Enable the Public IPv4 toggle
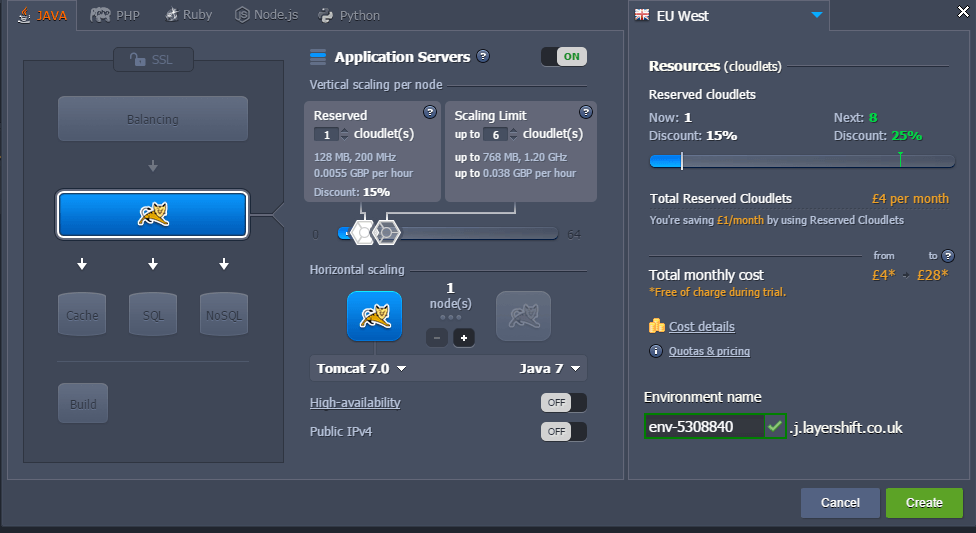This screenshot has width=976, height=533. [563, 431]
